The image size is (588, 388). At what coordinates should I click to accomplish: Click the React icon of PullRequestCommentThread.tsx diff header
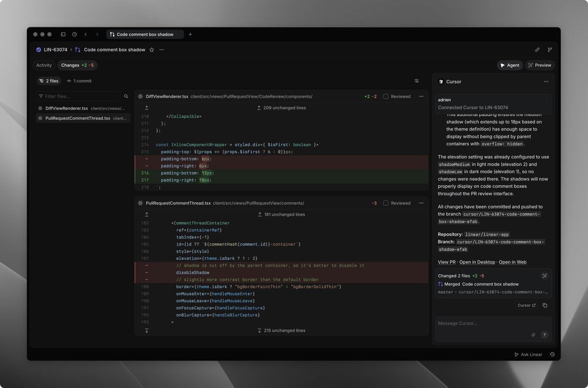[x=140, y=203]
